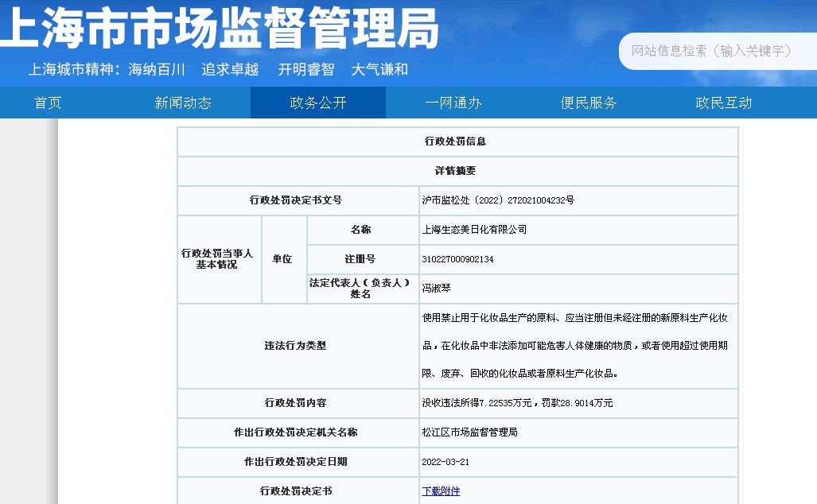This screenshot has height=504, width=817.
Task: Click the 行政处罚决定书 label cell
Action: pyautogui.click(x=298, y=491)
